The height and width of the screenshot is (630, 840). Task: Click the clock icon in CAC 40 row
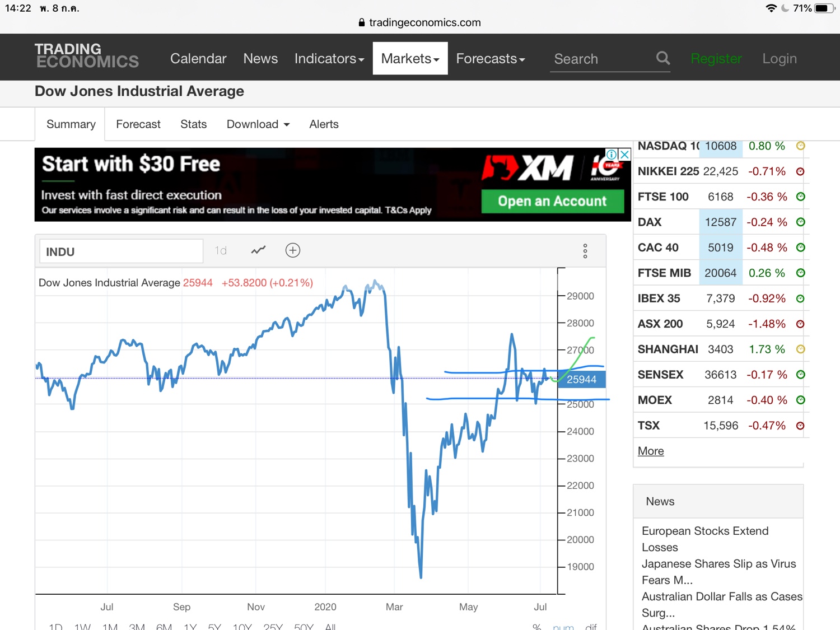pyautogui.click(x=801, y=248)
